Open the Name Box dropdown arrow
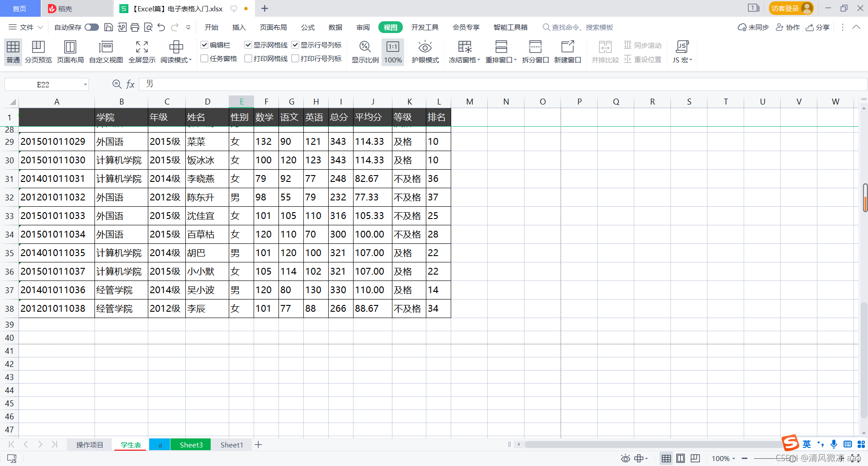 (85, 85)
